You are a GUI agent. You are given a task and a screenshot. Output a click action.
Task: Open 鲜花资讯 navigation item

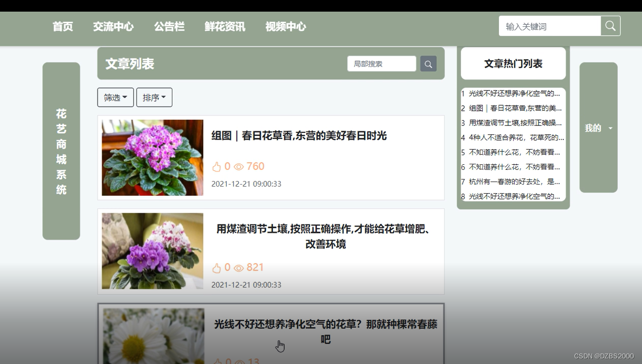coord(225,27)
